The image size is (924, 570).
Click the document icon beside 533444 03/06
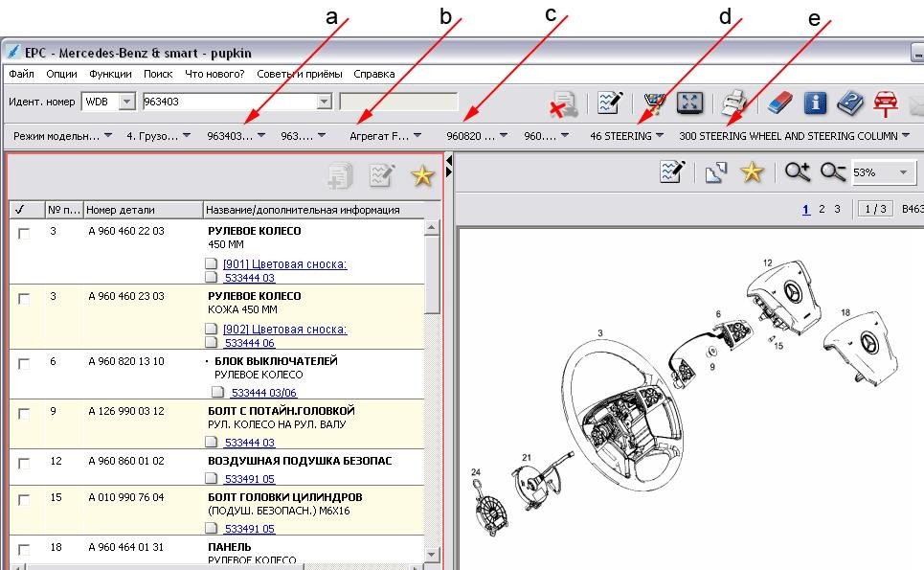[217, 392]
